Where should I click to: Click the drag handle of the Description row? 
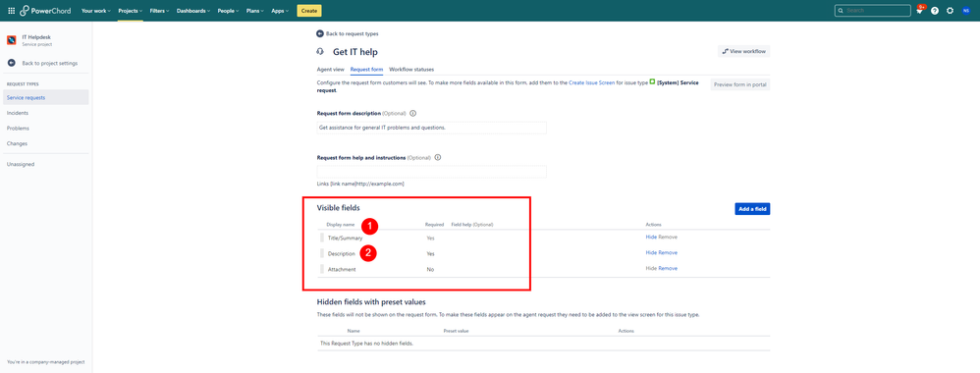pyautogui.click(x=322, y=253)
